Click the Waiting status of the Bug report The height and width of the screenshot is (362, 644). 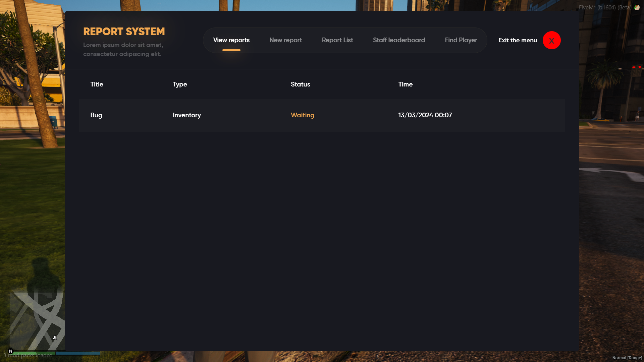click(302, 115)
